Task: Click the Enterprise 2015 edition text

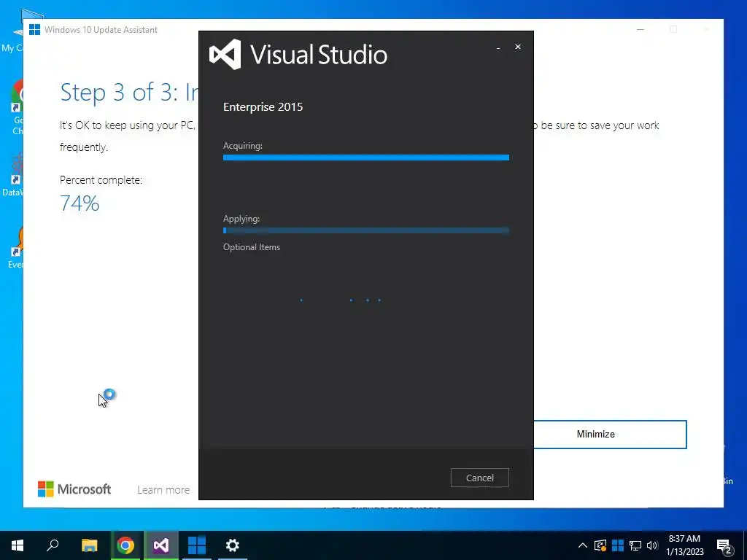Action: coord(263,106)
